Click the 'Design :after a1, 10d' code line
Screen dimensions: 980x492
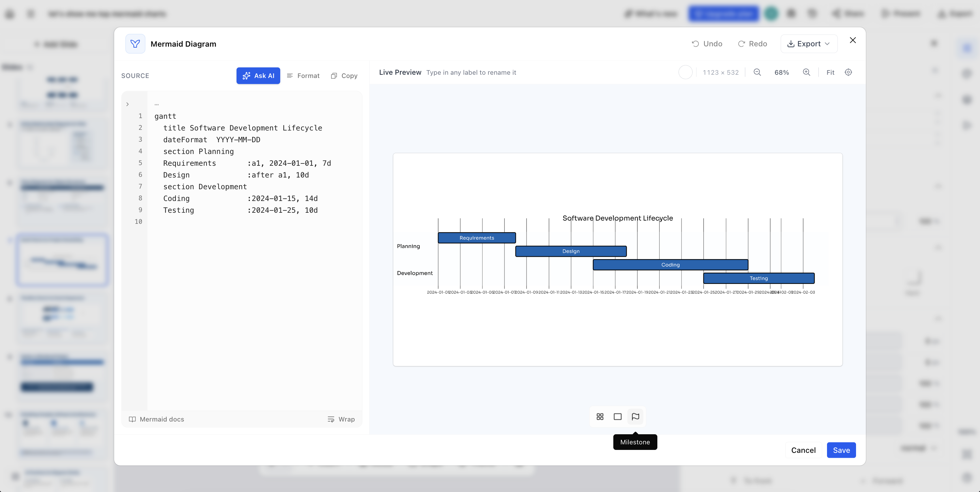tap(236, 175)
